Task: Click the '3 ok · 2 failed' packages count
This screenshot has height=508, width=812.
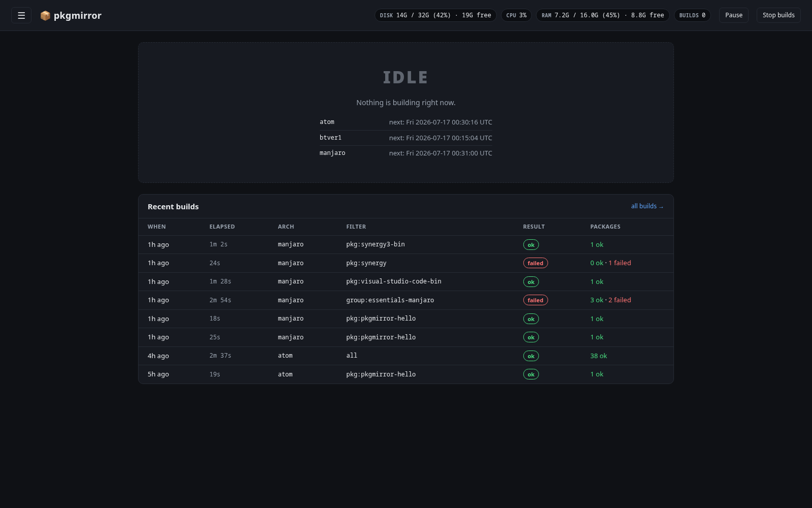Action: click(611, 300)
